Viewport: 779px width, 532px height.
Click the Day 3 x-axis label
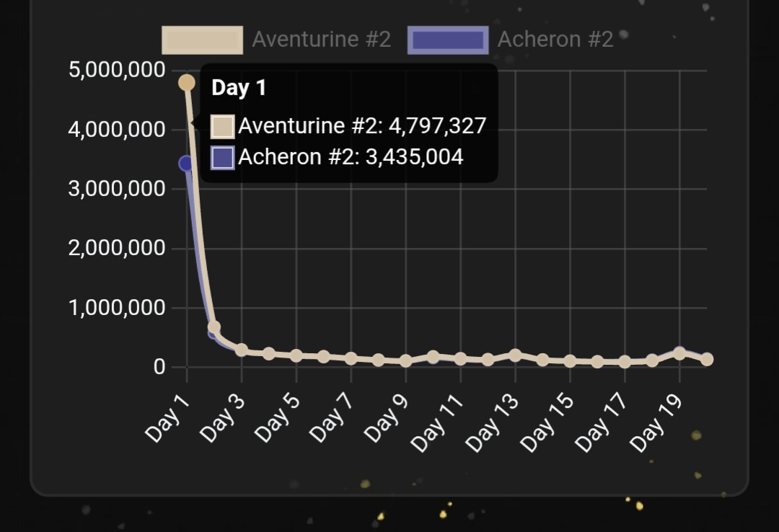223,418
